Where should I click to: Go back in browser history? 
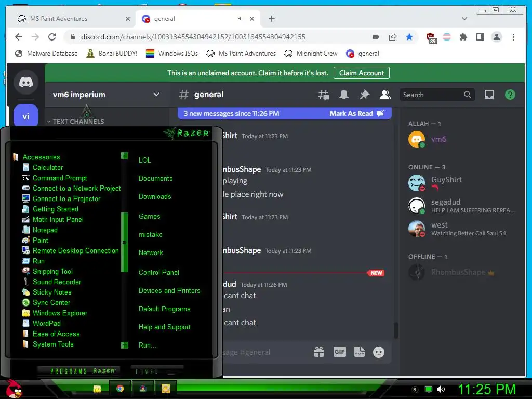tap(19, 37)
